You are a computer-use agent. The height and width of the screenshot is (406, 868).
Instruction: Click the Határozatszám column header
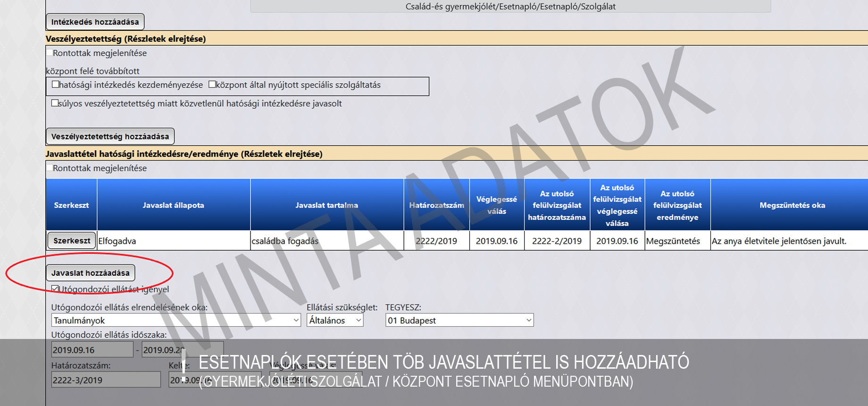[x=437, y=205]
